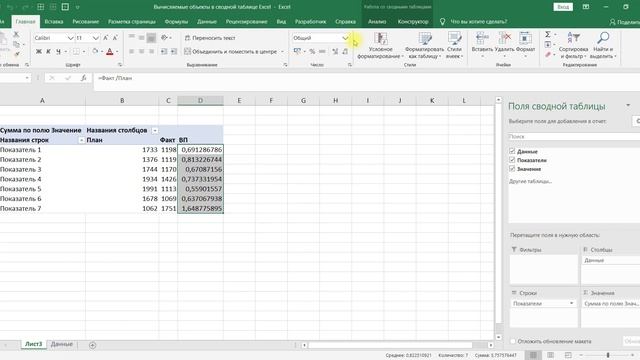Open the Общий number format dropdown
Screen dimensions: 640x360
(346, 38)
